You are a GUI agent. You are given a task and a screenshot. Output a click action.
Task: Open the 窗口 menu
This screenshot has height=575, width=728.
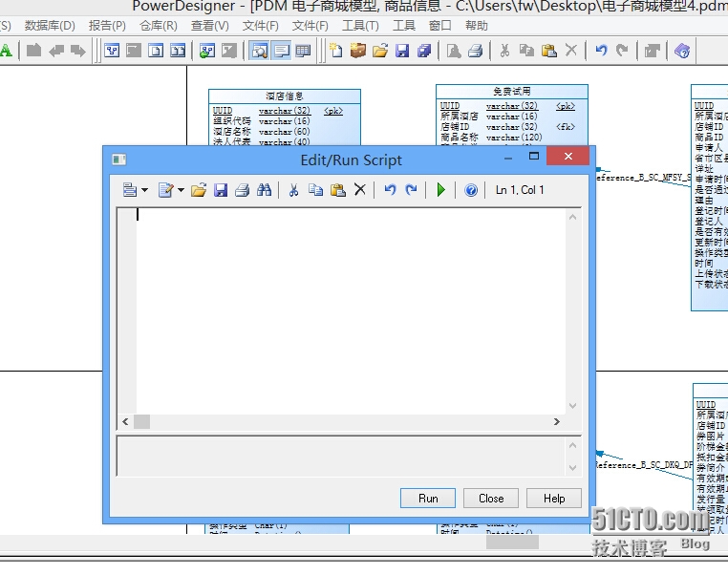point(440,26)
